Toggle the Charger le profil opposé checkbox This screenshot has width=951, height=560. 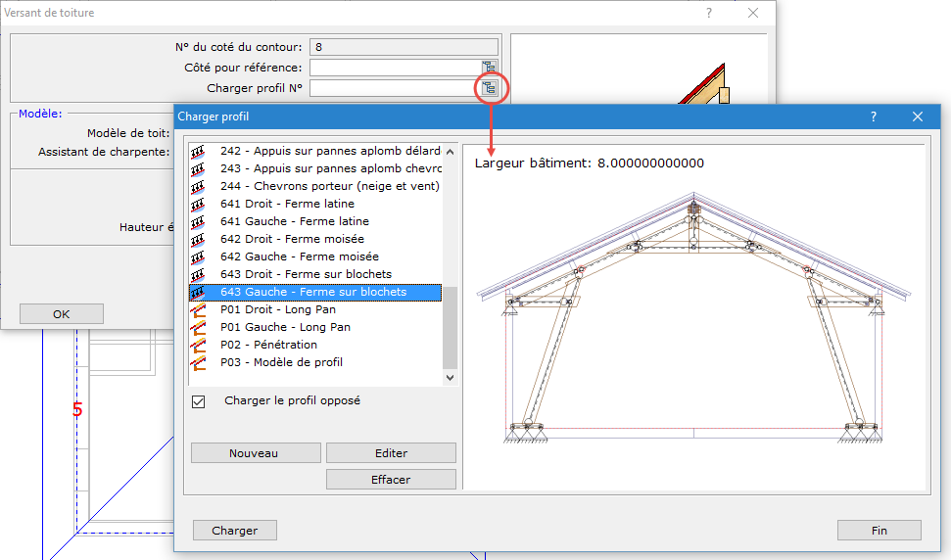[199, 401]
